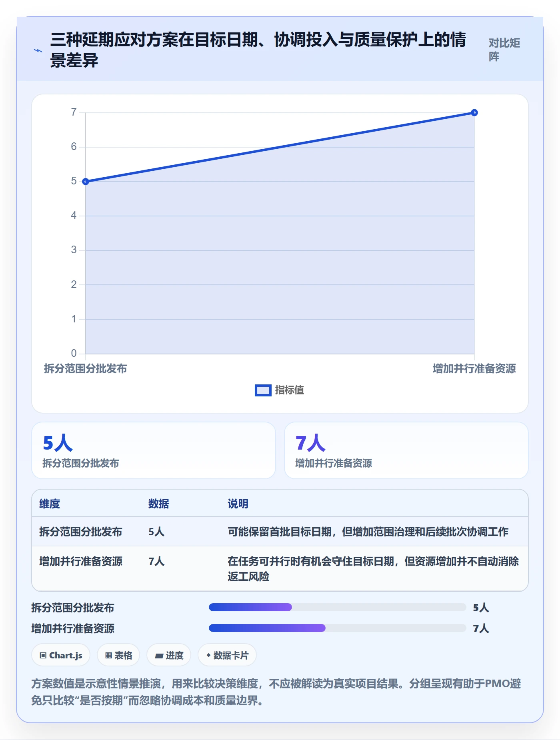Click the 指标值 legend label
The image size is (560, 740).
point(289,390)
